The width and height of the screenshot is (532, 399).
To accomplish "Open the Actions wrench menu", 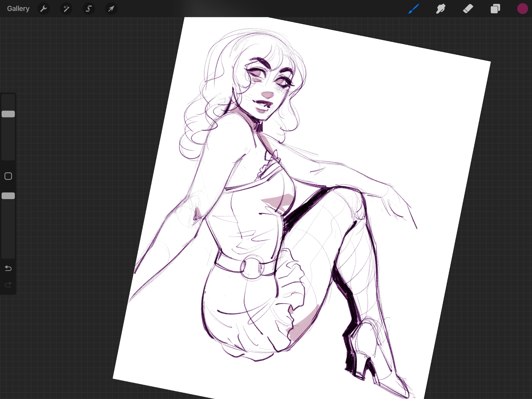I will click(44, 9).
